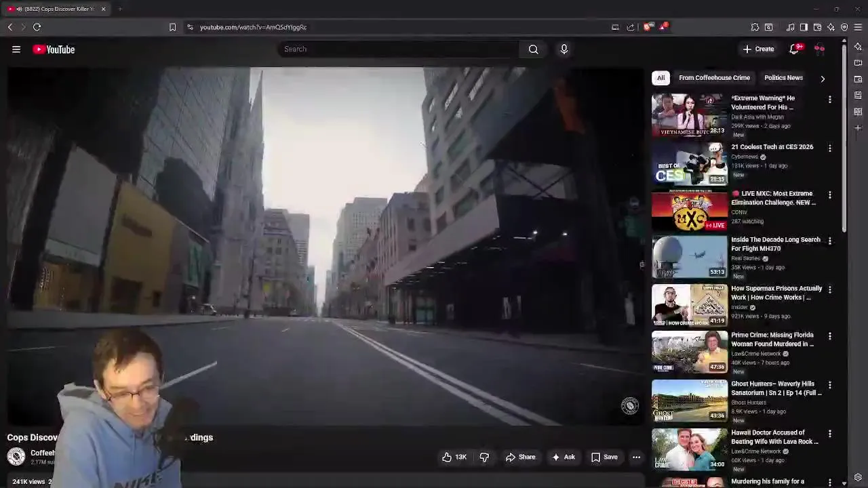Open Ghost Hunters Waverly Hills title
Image resolution: width=868 pixels, height=488 pixels.
(776, 388)
